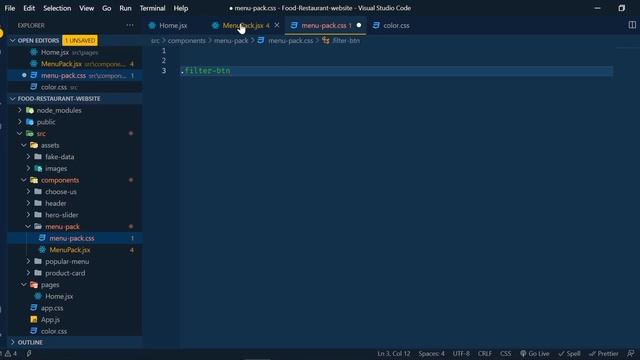Open app.css in the file tree
The width and height of the screenshot is (640, 360).
click(x=75, y=308)
